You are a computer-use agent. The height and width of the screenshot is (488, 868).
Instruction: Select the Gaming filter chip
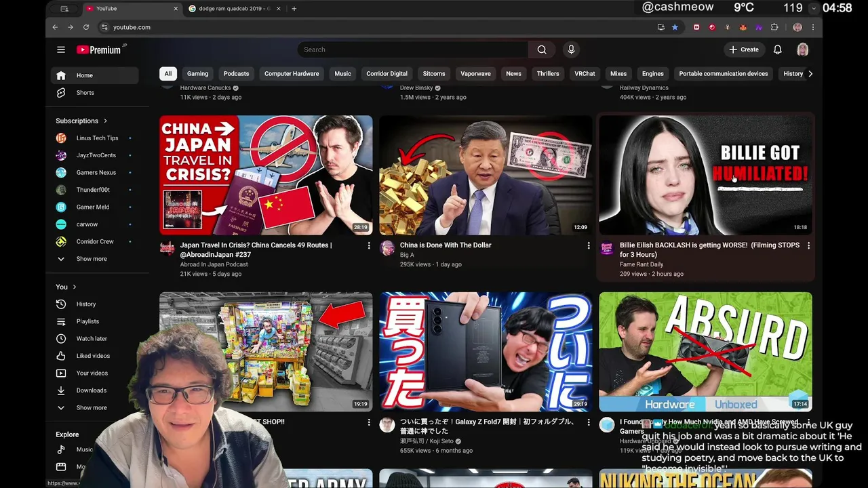(197, 74)
